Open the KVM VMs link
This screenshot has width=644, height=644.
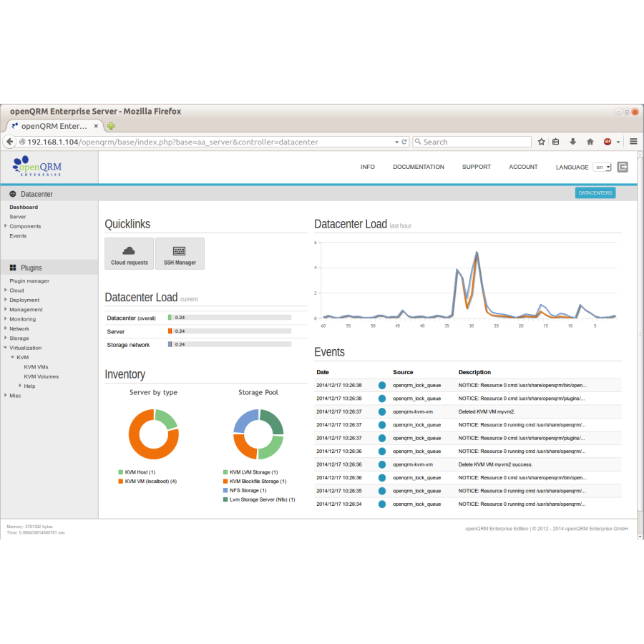coord(36,367)
